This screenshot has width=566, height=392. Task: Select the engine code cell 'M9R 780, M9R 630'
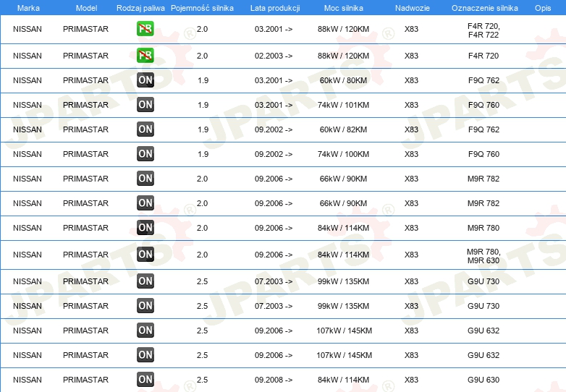[483, 256]
